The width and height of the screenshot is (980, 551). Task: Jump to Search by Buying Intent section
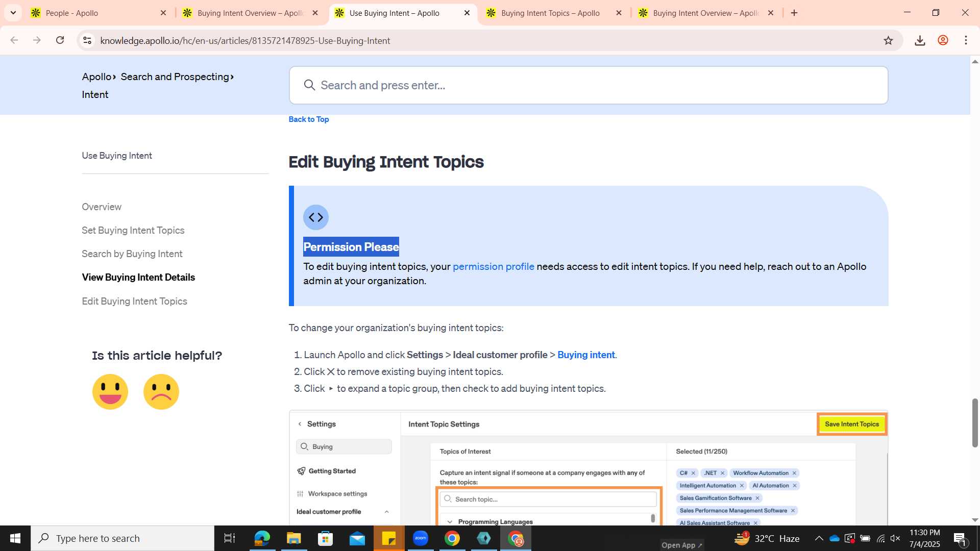point(132,254)
